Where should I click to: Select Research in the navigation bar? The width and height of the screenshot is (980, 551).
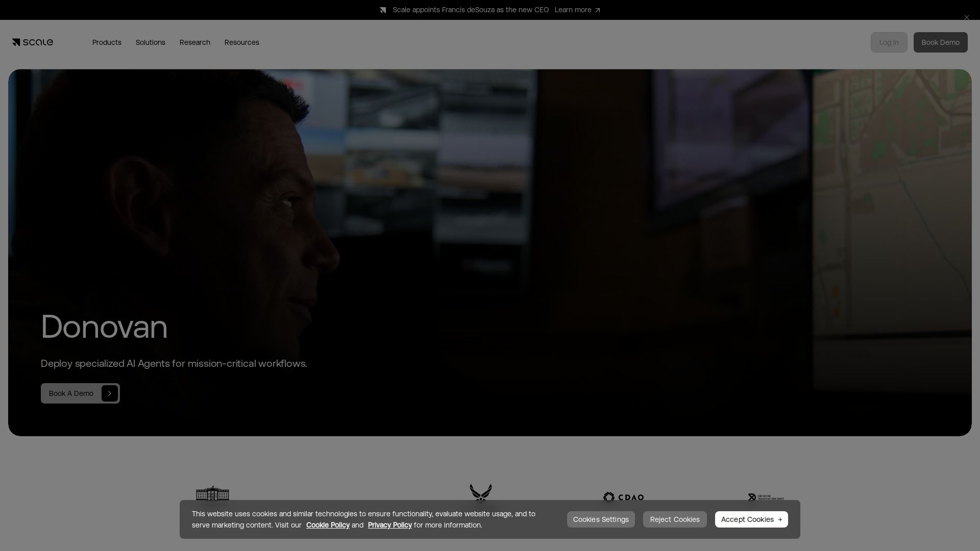point(195,42)
